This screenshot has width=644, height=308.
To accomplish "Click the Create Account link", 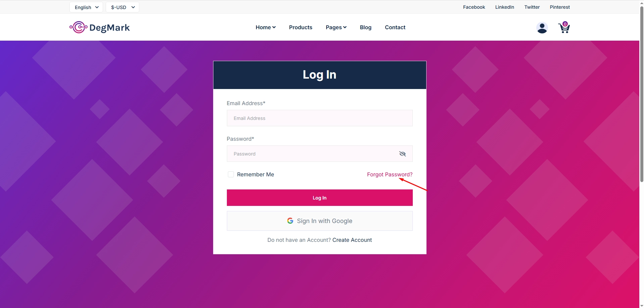I will point(352,240).
